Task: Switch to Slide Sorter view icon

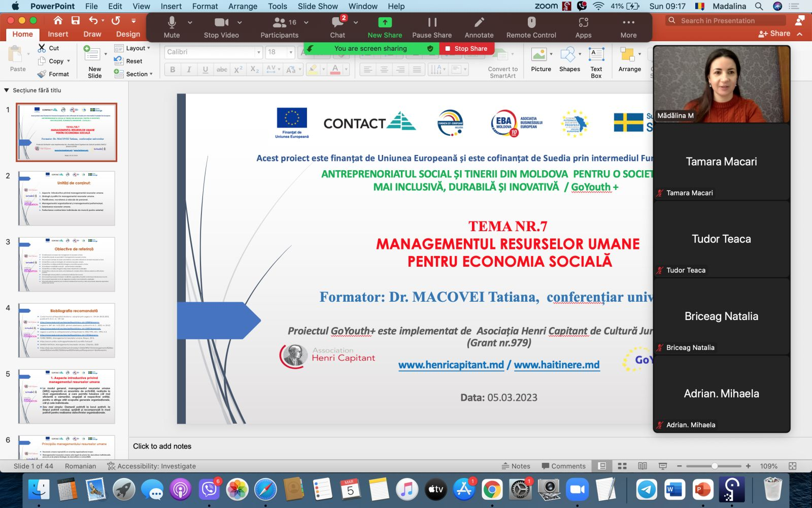Action: [x=622, y=466]
